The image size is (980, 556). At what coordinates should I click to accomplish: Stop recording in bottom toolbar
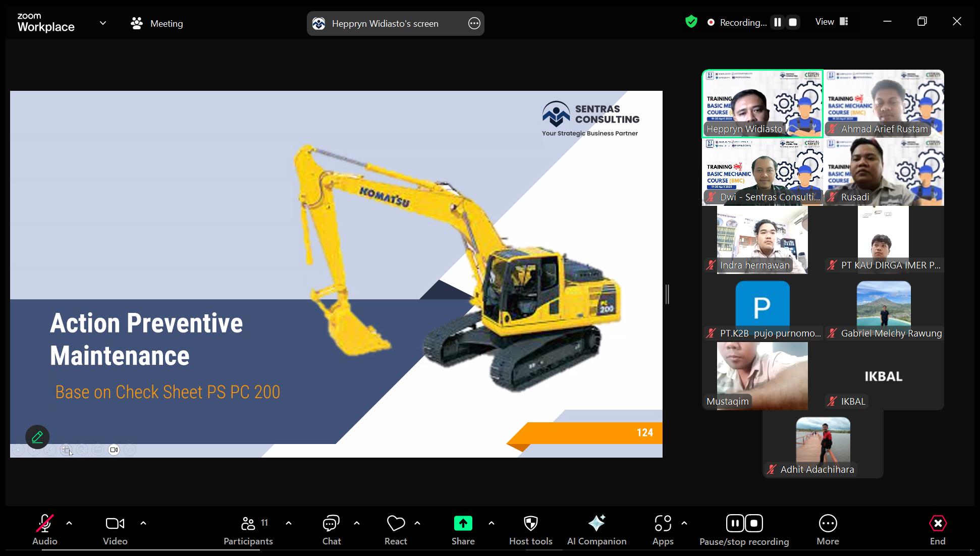coord(754,523)
